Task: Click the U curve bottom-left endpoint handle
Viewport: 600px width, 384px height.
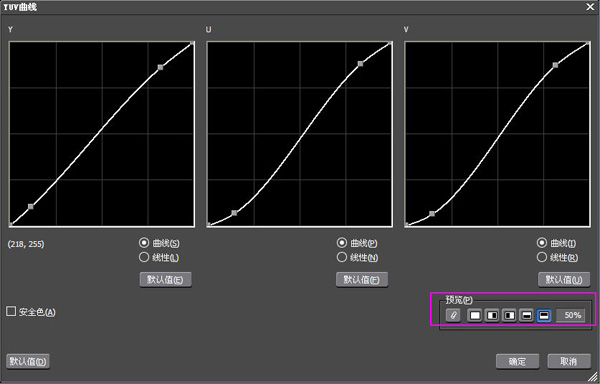Action: 209,225
